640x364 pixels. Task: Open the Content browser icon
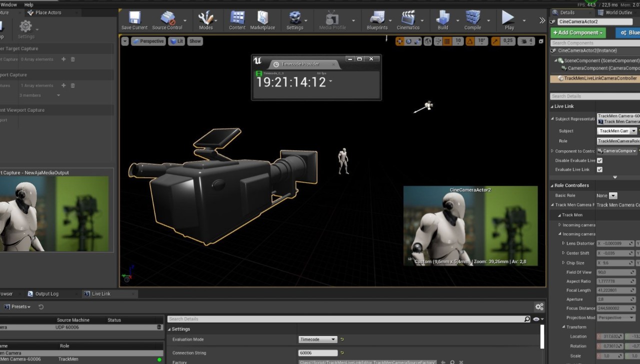pos(237,18)
